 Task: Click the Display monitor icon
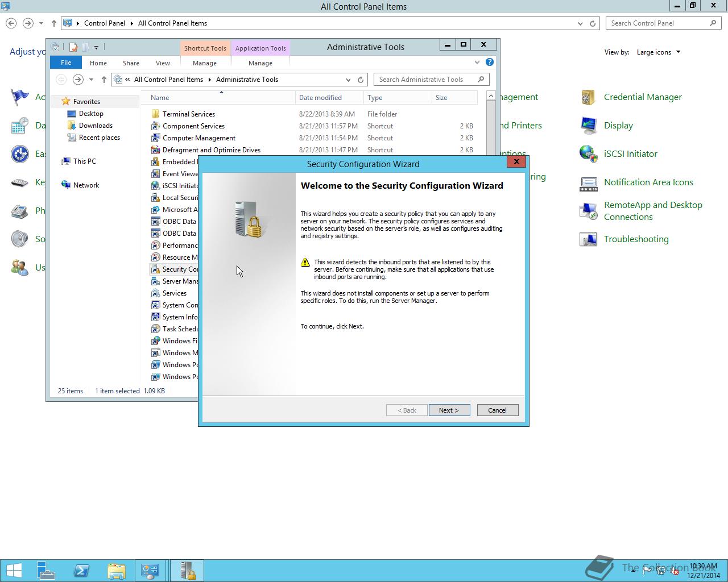pyautogui.click(x=588, y=126)
